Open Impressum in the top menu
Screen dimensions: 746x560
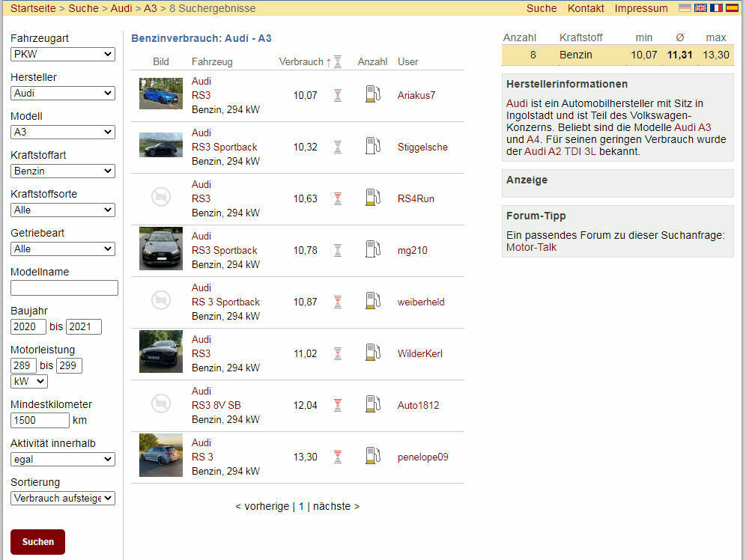point(641,8)
